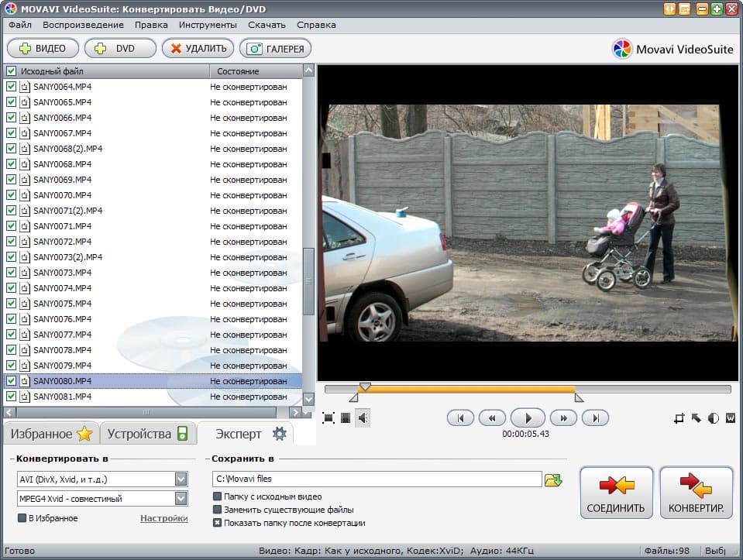This screenshot has height=560, width=743.
Task: Open brightness/contrast adjustment icon
Action: click(713, 417)
